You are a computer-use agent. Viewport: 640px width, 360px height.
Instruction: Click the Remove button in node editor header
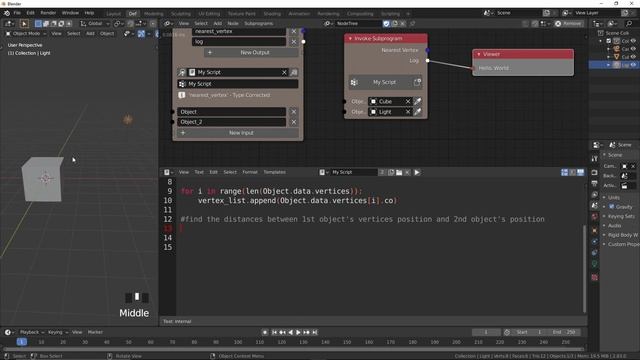tap(569, 24)
